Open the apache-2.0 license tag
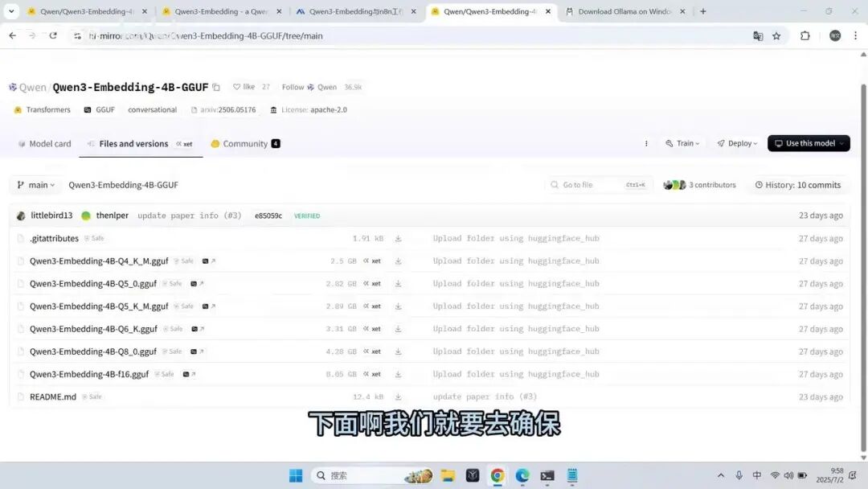This screenshot has width=868, height=489. coord(309,109)
